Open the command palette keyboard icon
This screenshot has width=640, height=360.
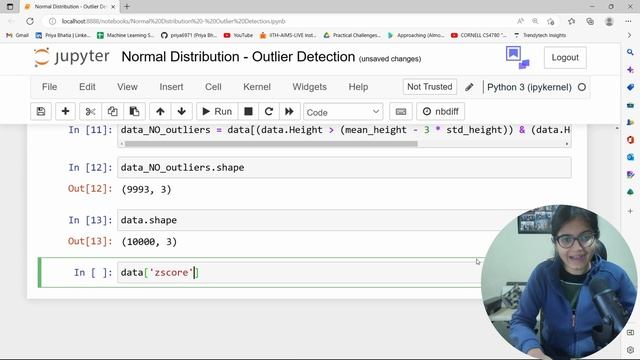(x=401, y=111)
